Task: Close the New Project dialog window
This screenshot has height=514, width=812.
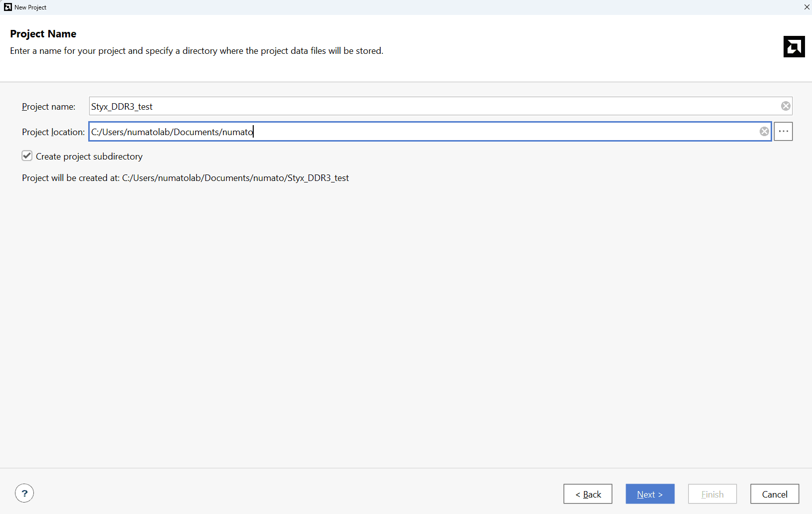Action: coord(807,7)
